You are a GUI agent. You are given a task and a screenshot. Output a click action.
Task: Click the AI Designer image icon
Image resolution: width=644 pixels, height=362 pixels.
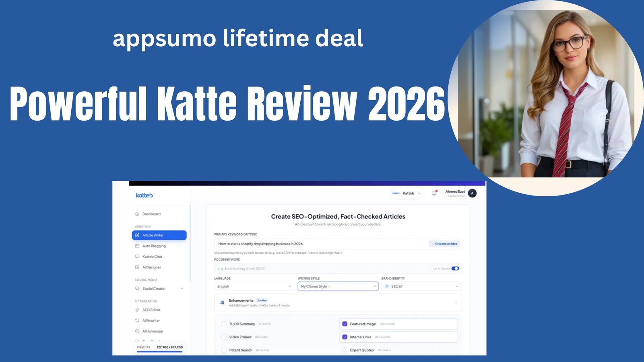coord(137,267)
